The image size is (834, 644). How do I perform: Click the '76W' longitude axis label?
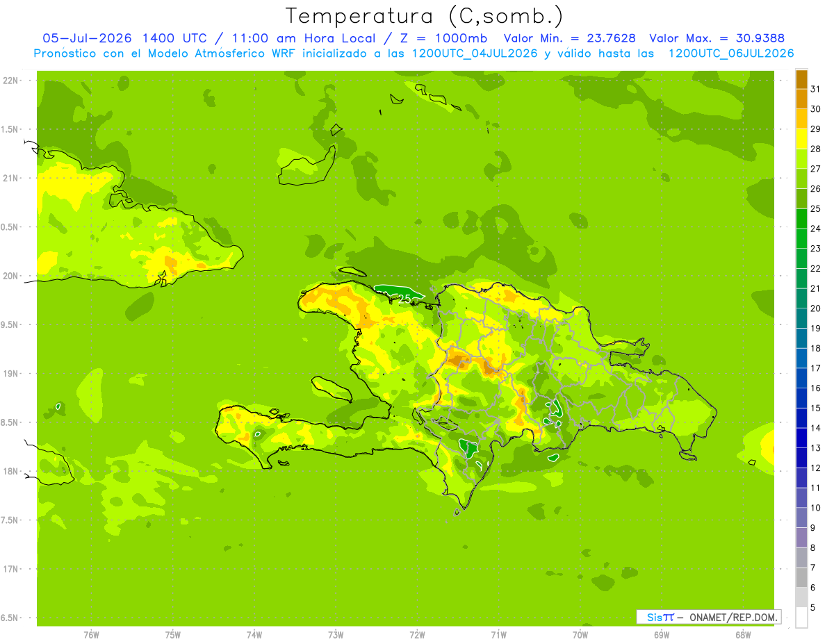pyautogui.click(x=91, y=635)
